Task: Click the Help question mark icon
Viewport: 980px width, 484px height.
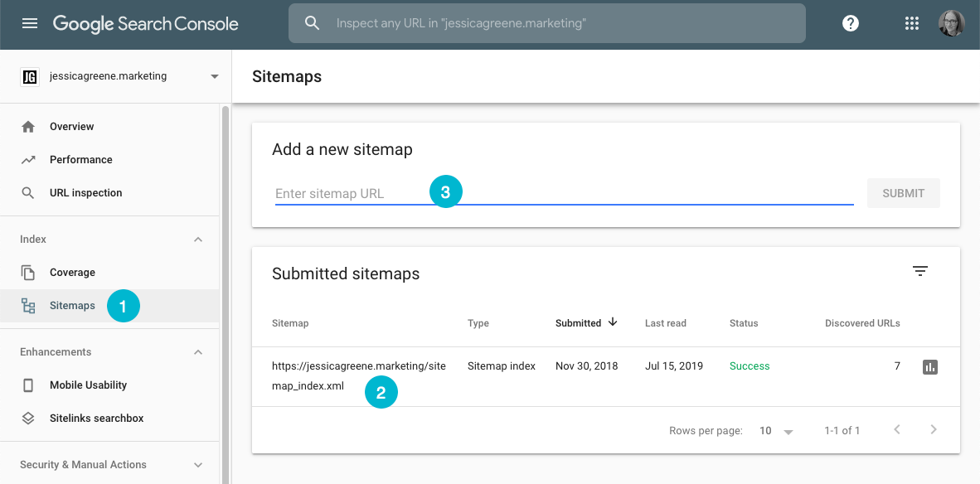Action: click(x=850, y=23)
